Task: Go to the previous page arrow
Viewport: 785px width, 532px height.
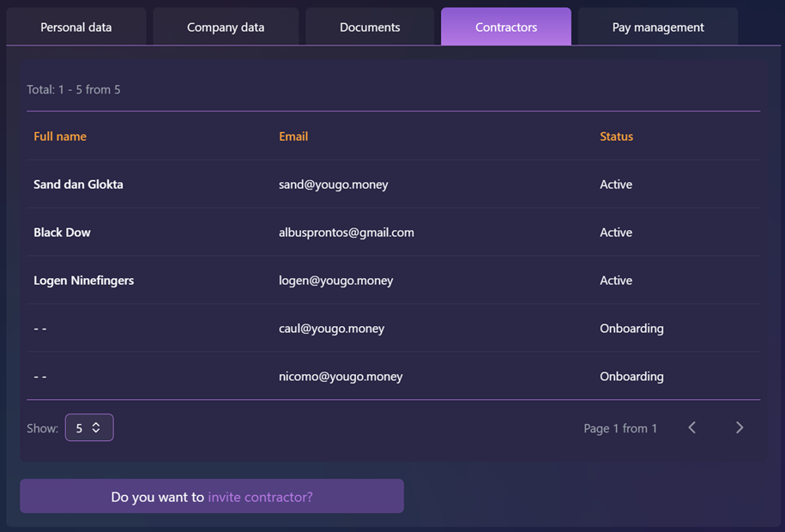Action: [x=692, y=427]
